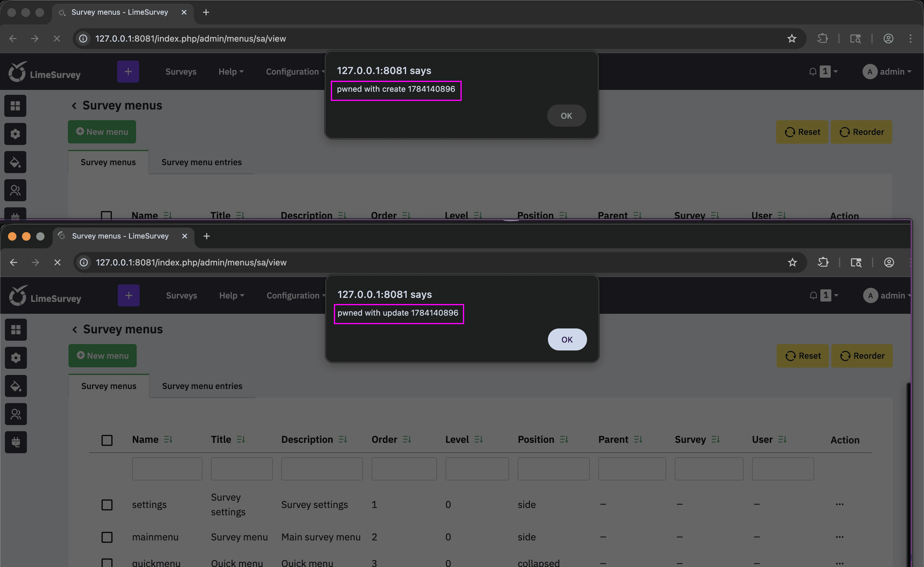This screenshot has height=567, width=924.
Task: Click the Name filter field in the lower table
Action: tap(167, 469)
